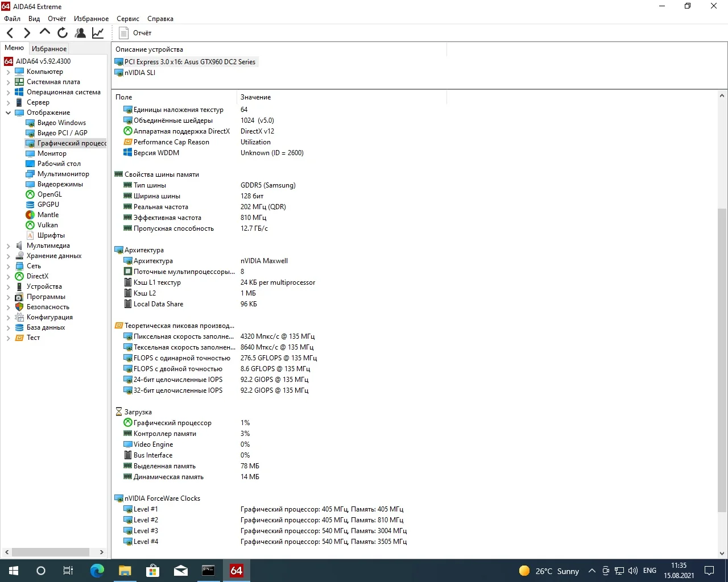Expand the Мультимедиа tree node
This screenshot has width=728, height=582.
pos(8,246)
